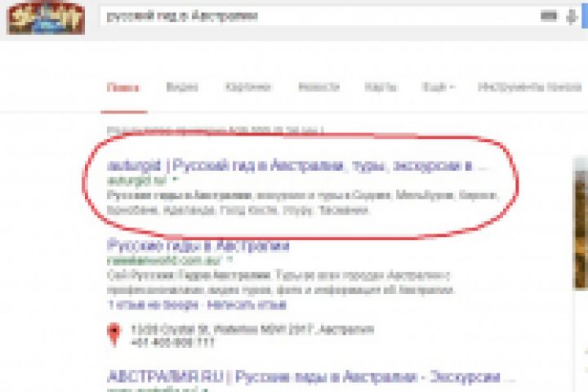Focus the search query input field
The height and width of the screenshot is (392, 588).
point(318,16)
